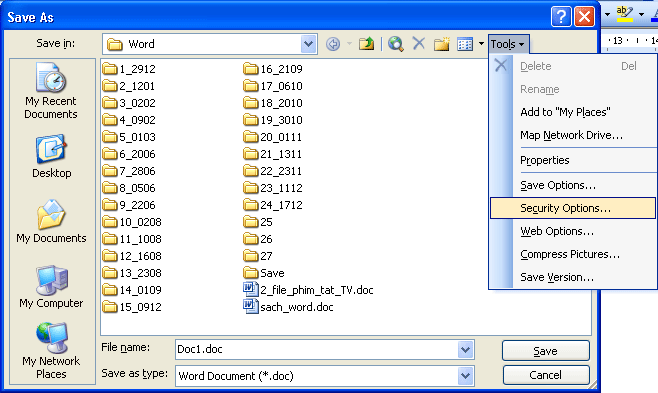Select folder 25

pyautogui.click(x=258, y=222)
